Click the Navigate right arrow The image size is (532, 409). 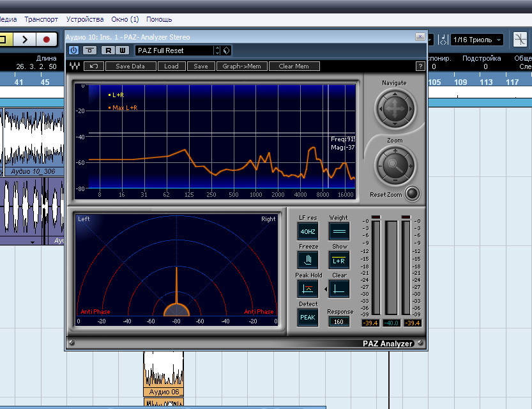click(x=410, y=109)
